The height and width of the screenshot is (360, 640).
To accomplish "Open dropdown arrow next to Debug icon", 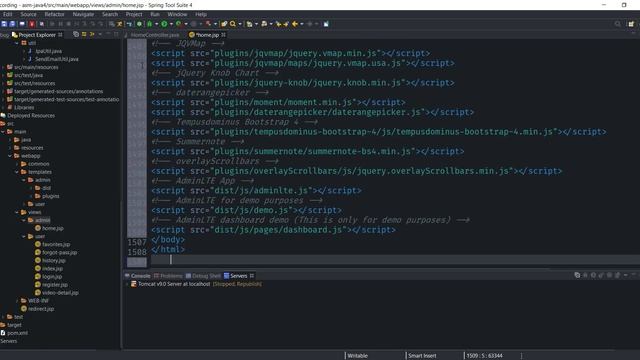I will tap(156, 24).
